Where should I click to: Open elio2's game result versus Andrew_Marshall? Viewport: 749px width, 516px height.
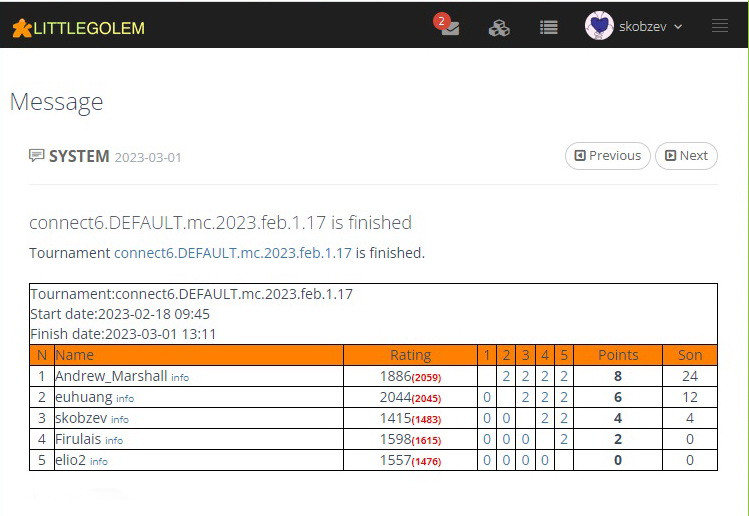point(487,460)
